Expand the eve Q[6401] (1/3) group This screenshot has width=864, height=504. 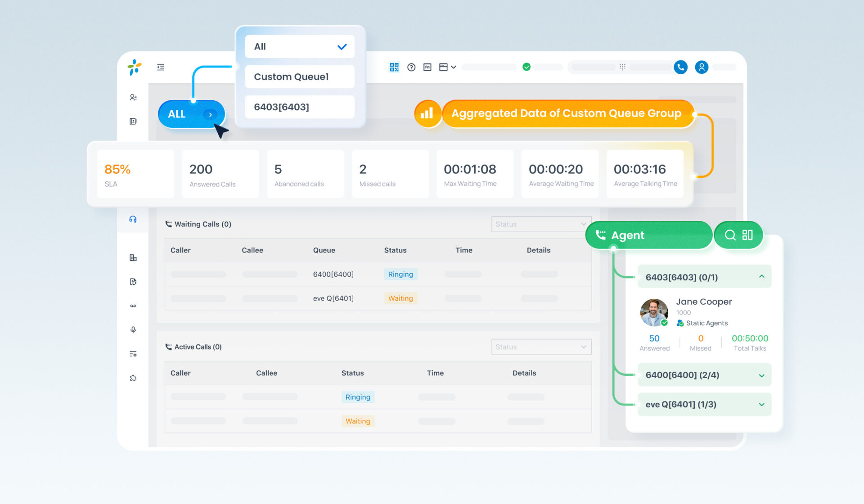click(704, 404)
